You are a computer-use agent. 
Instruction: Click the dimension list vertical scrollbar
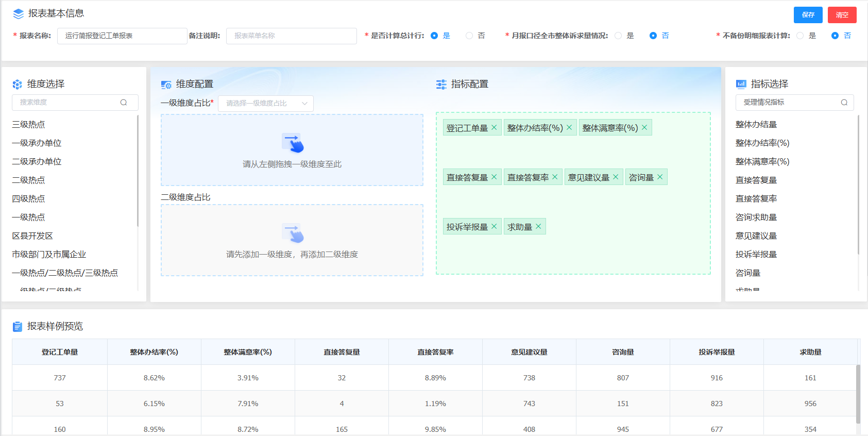(138, 171)
